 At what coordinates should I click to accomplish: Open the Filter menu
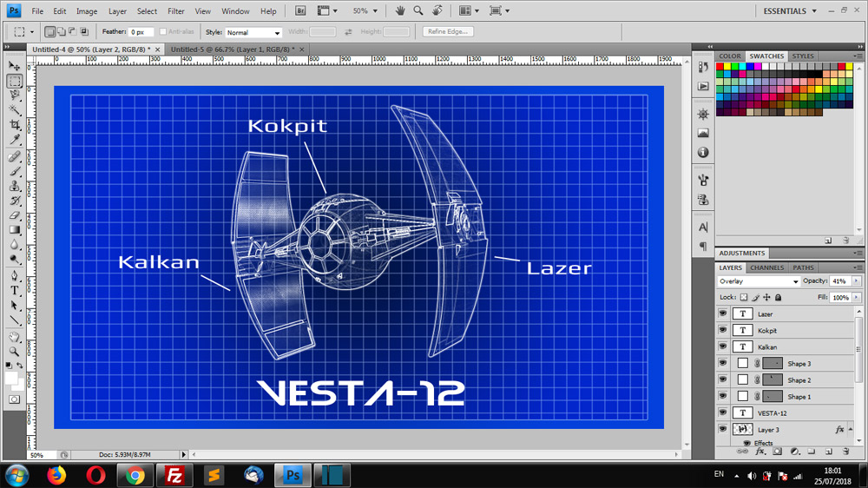coord(176,11)
